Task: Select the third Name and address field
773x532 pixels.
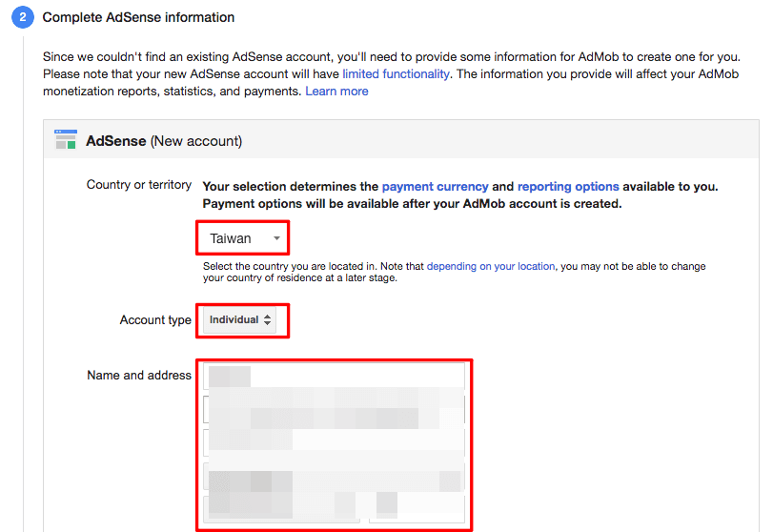Action: pos(334,442)
